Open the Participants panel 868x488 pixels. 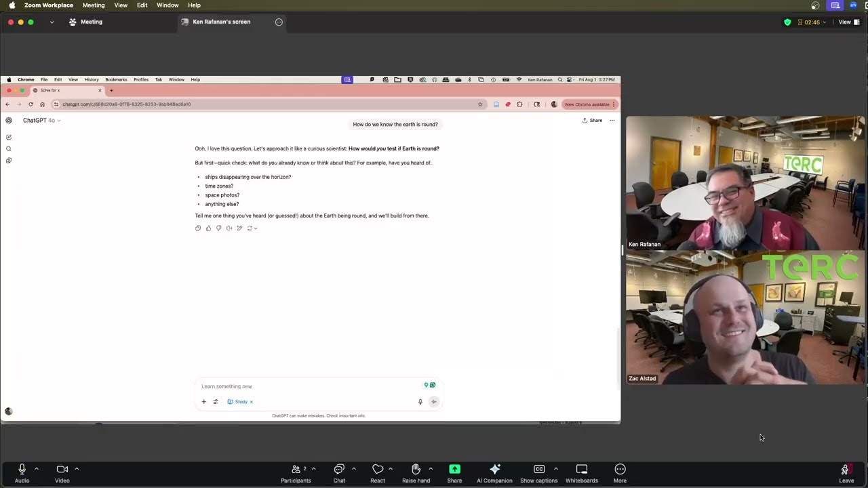tap(296, 473)
